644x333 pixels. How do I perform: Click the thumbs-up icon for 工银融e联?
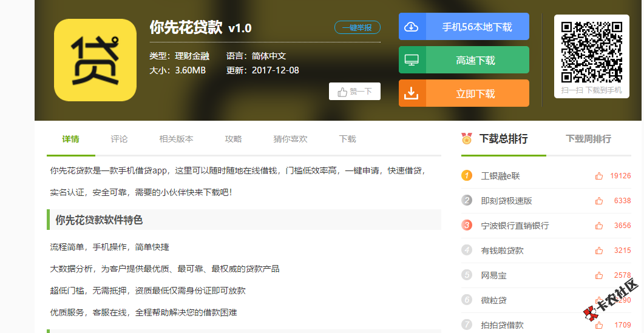599,176
